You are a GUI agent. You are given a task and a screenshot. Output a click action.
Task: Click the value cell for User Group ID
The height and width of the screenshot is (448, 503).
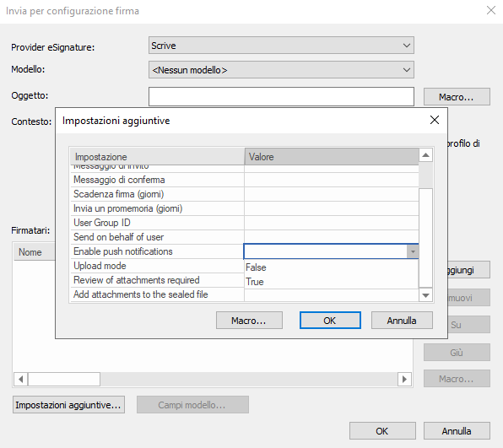coord(332,223)
